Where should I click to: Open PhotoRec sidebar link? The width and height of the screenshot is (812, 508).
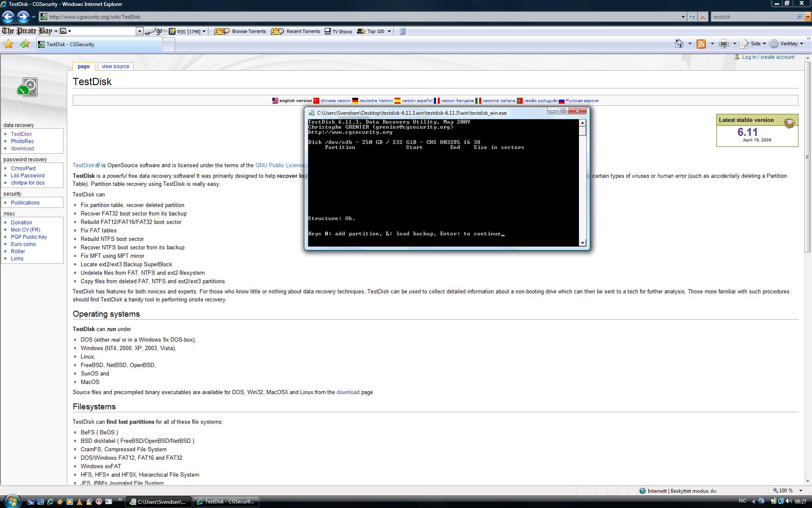(22, 141)
